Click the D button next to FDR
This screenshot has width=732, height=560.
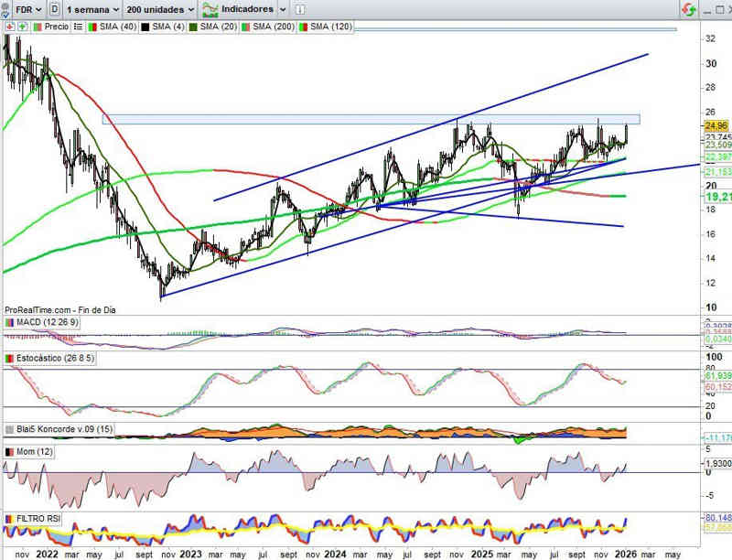point(57,9)
